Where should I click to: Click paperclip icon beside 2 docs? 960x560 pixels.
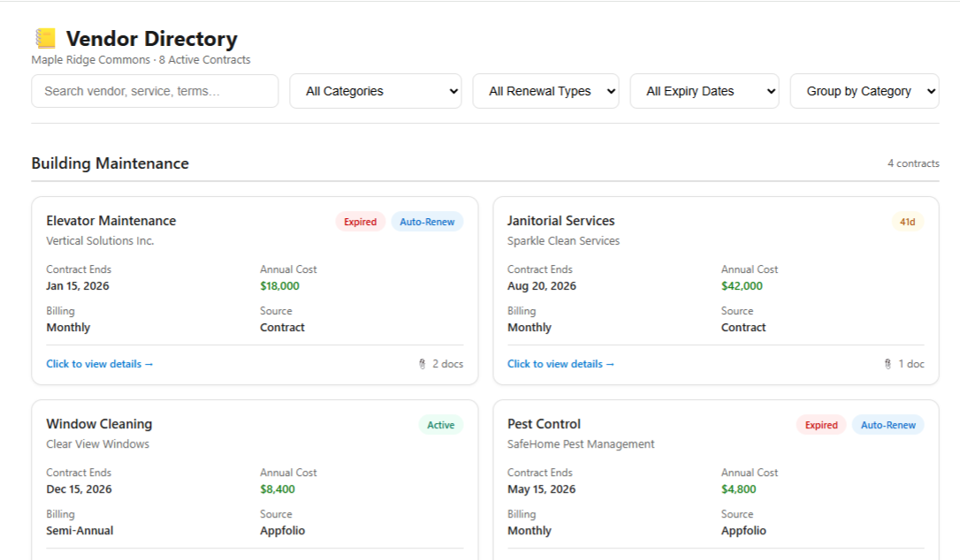422,364
